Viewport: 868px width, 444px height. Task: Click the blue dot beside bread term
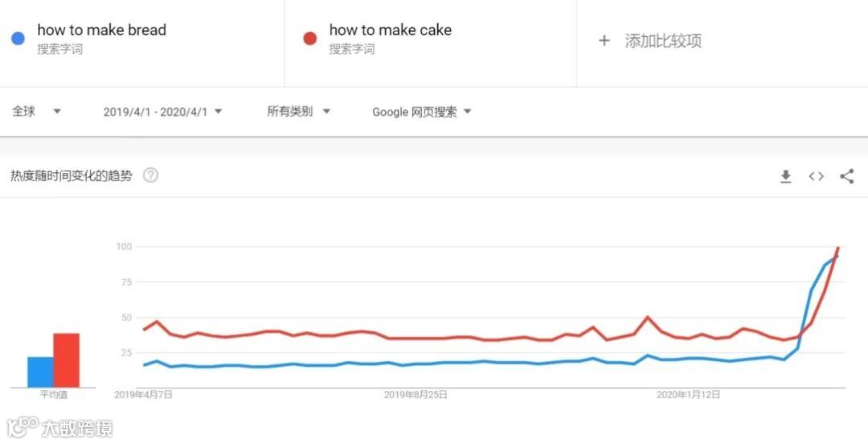coord(18,39)
